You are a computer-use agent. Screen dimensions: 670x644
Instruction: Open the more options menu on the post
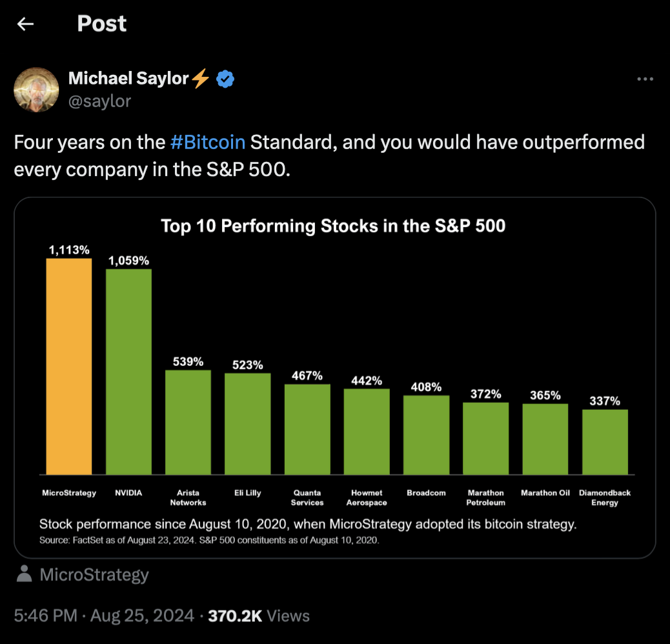click(x=645, y=78)
